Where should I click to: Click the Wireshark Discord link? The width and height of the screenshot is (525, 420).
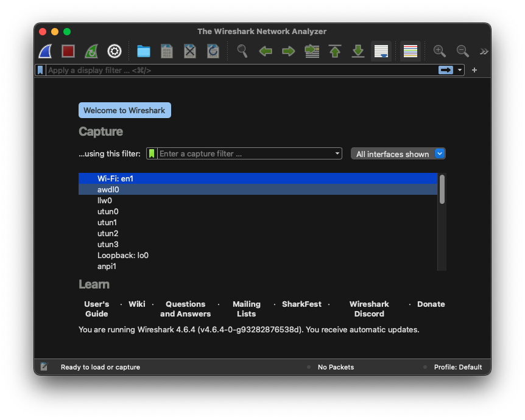pyautogui.click(x=369, y=309)
